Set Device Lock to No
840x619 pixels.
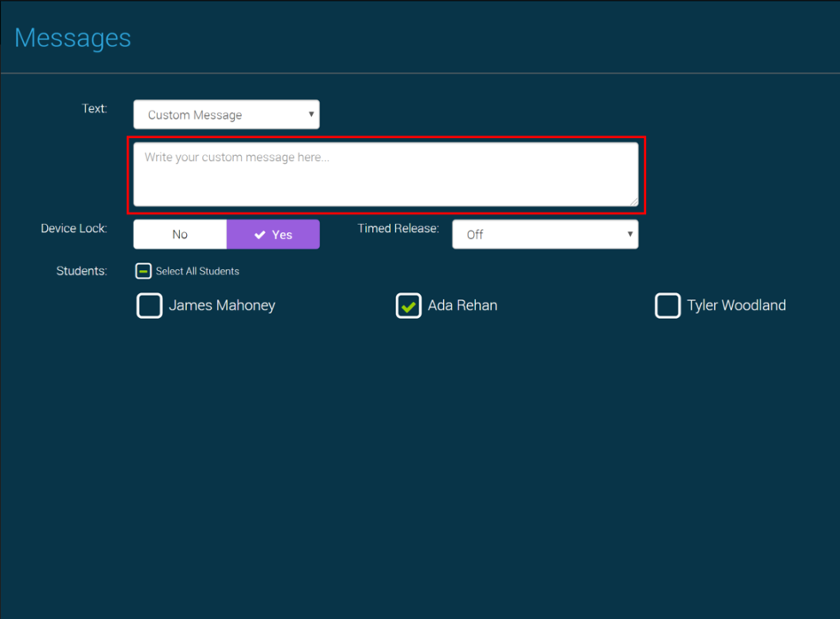(180, 234)
